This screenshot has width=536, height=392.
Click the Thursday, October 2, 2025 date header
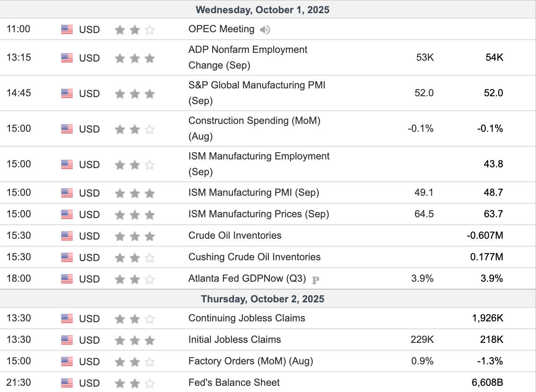click(x=263, y=299)
